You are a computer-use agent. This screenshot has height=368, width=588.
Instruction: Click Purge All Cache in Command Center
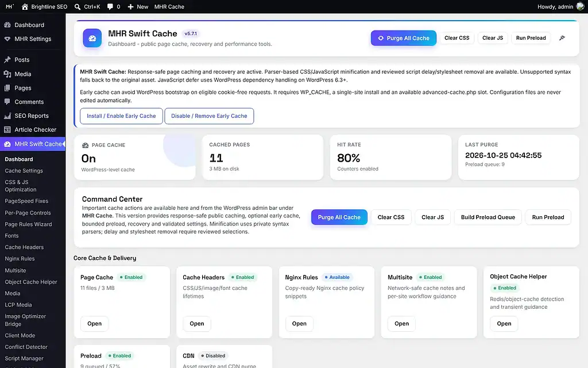coord(339,217)
